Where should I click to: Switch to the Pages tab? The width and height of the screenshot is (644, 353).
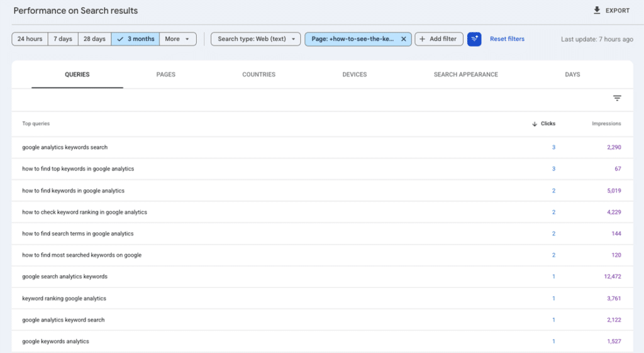click(x=166, y=74)
